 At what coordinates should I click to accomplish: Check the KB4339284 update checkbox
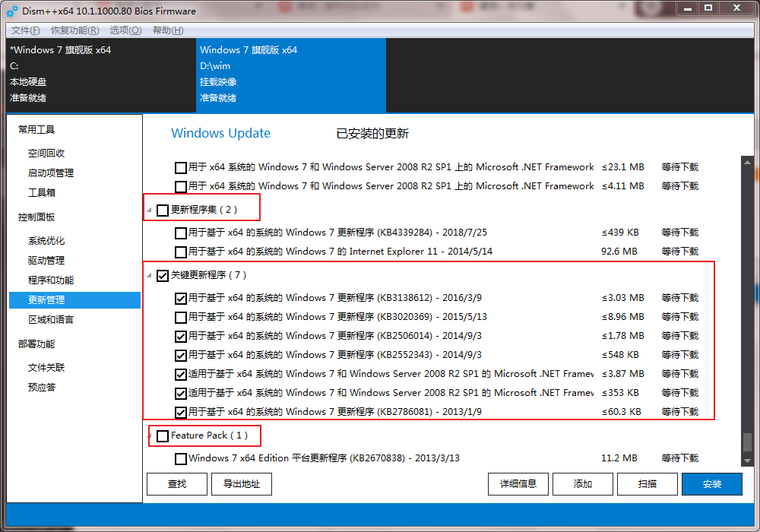[181, 233]
